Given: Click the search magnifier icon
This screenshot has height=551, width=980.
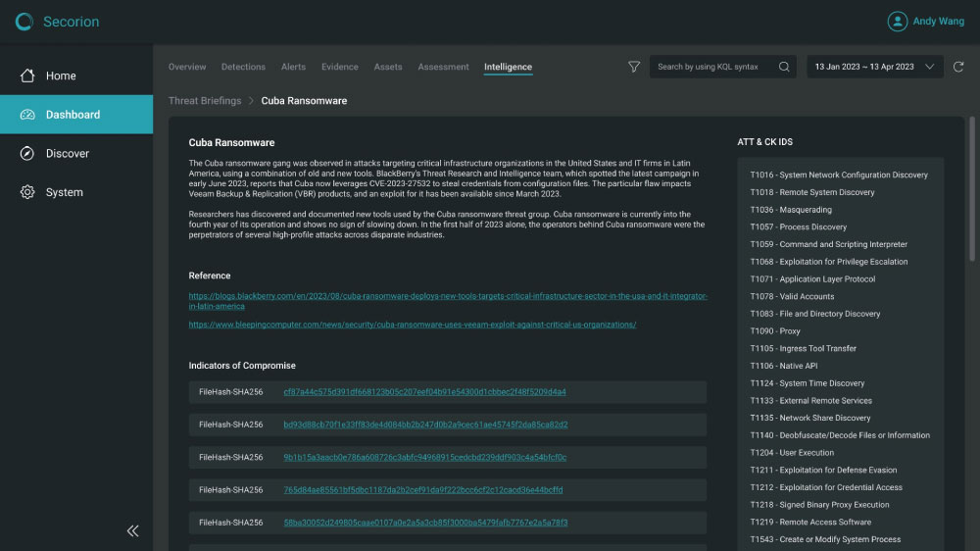Looking at the screenshot, I should (x=784, y=67).
